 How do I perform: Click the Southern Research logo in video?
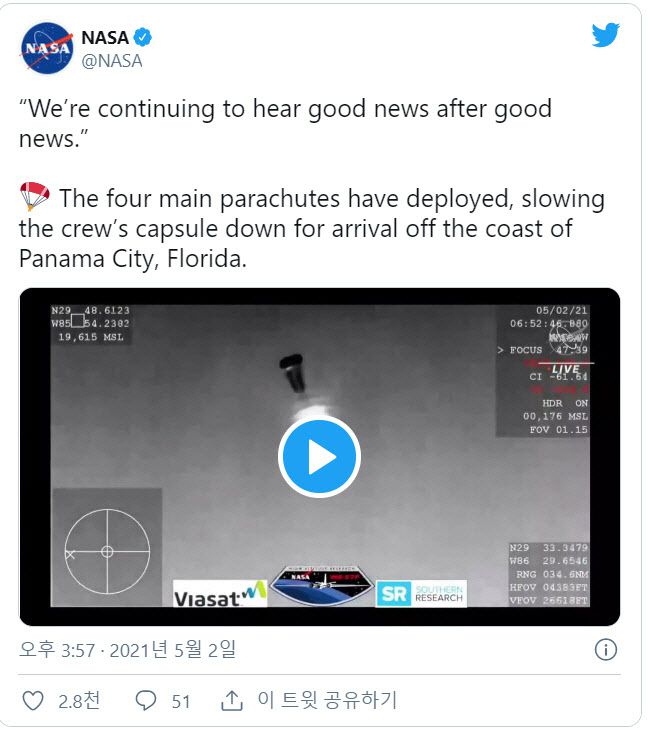click(x=421, y=593)
